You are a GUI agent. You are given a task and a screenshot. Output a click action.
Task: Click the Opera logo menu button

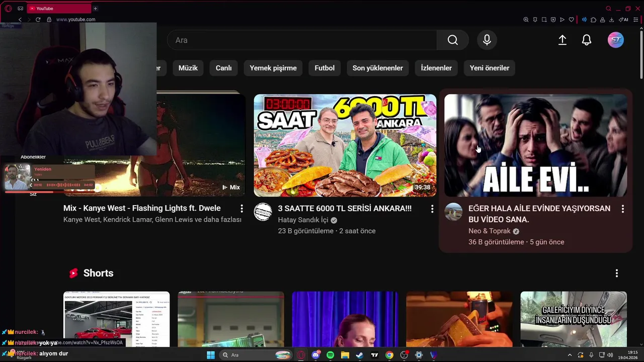point(8,8)
